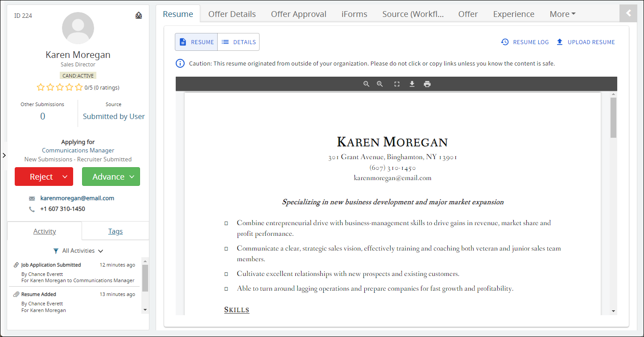644x337 pixels.
Task: Open the Offer Details tab
Action: point(232,14)
